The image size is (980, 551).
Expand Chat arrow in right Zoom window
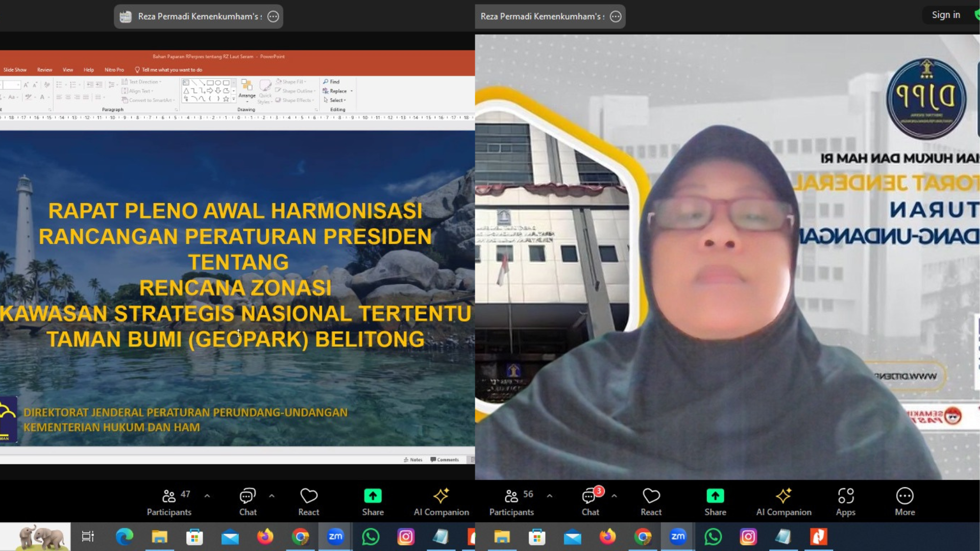pyautogui.click(x=614, y=495)
